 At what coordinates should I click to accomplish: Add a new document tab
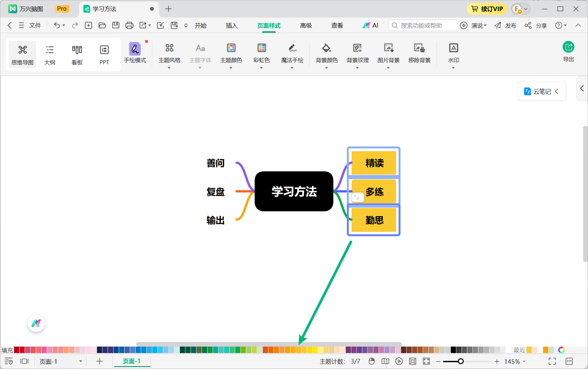pyautogui.click(x=168, y=9)
